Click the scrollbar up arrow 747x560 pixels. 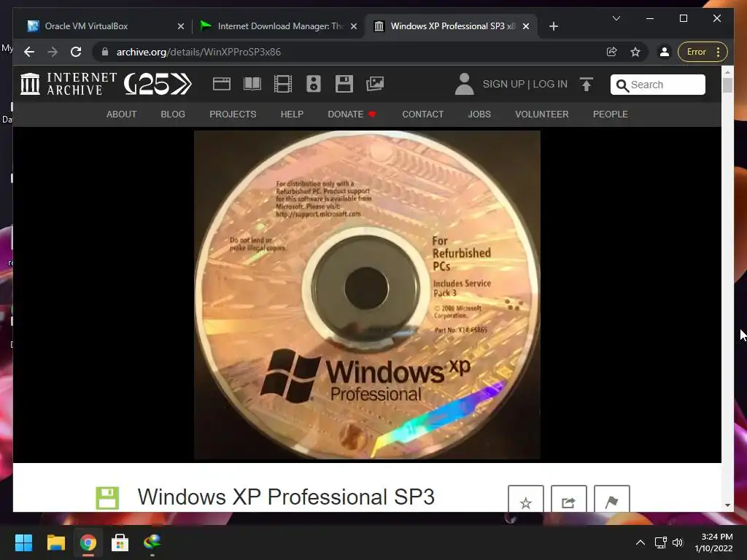click(x=727, y=72)
